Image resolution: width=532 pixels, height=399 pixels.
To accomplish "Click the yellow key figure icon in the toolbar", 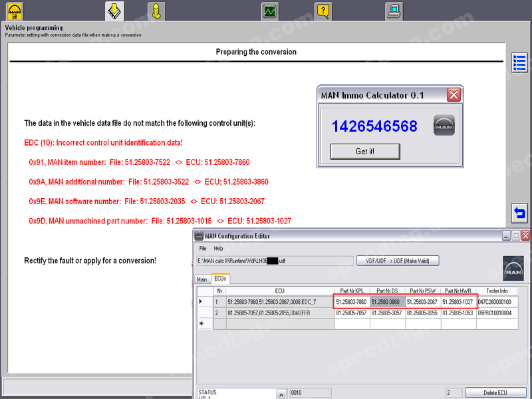I will tap(158, 11).
